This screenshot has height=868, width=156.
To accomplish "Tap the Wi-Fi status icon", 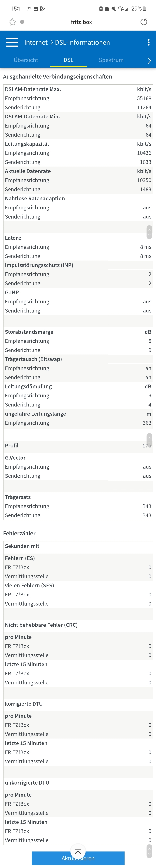I will [x=121, y=9].
